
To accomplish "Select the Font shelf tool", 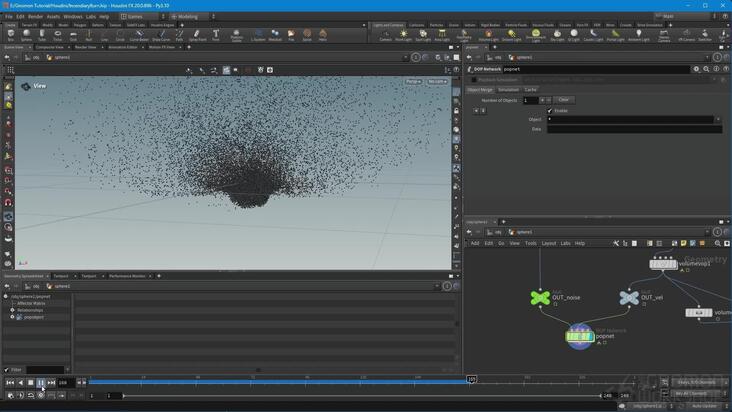I will pos(216,35).
